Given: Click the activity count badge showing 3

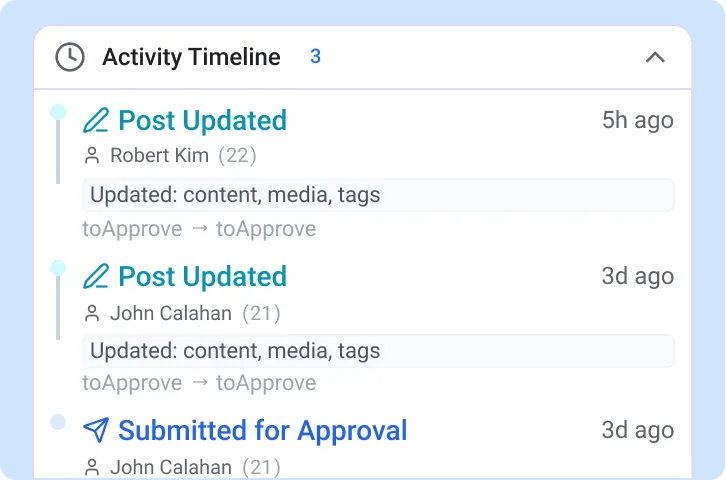Looking at the screenshot, I should (315, 57).
